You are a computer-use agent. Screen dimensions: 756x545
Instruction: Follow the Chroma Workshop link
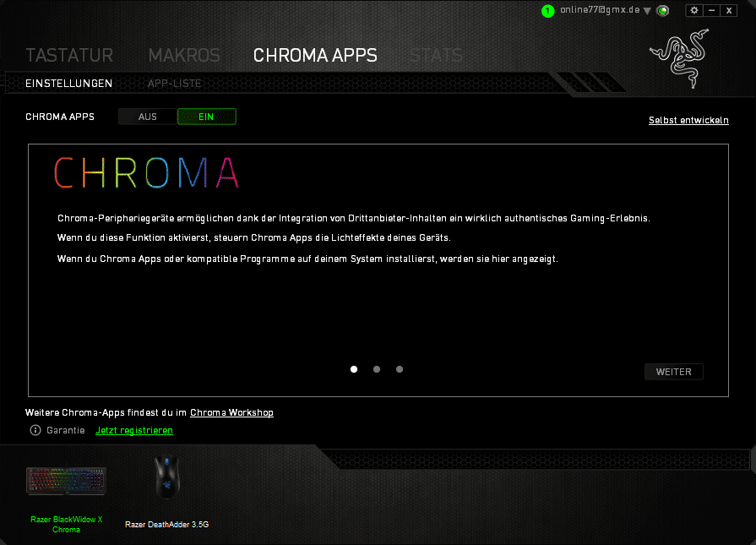(231, 412)
